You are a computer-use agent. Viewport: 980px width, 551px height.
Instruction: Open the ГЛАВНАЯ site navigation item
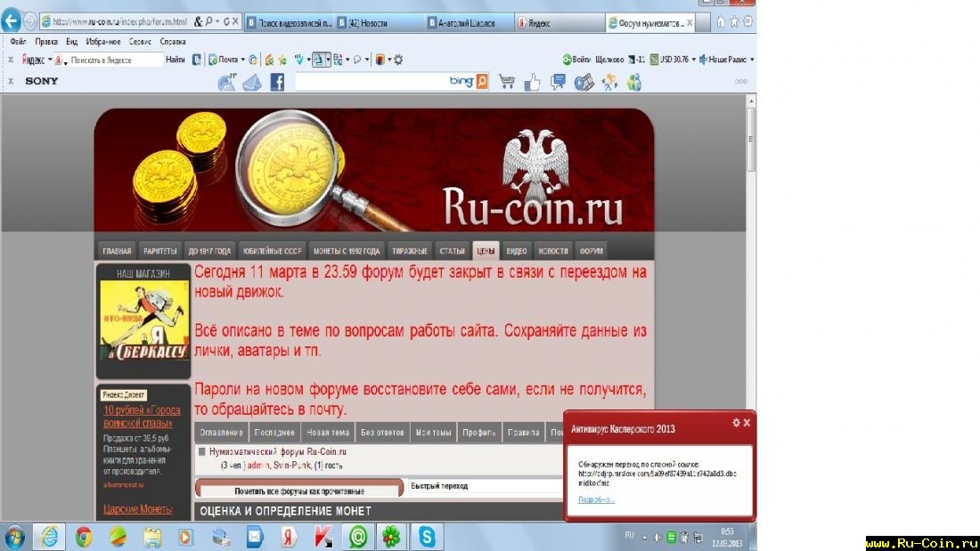pyautogui.click(x=117, y=251)
